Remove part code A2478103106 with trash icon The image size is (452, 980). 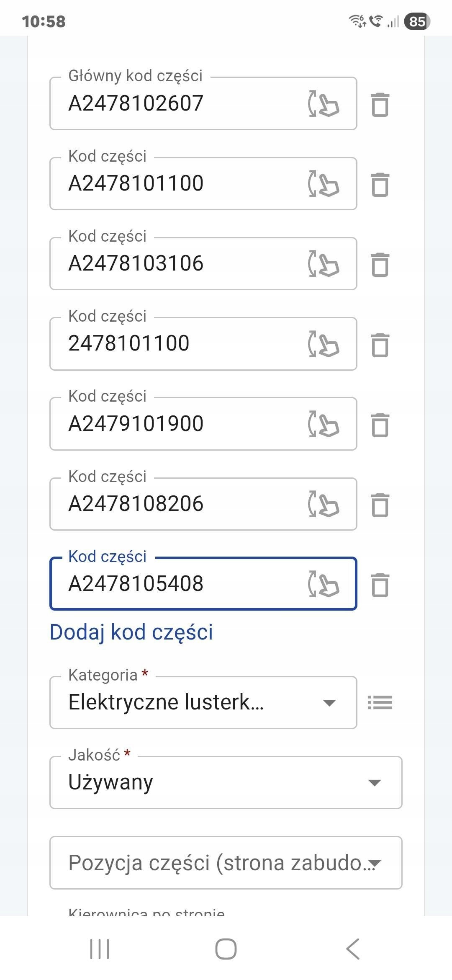pos(380,264)
